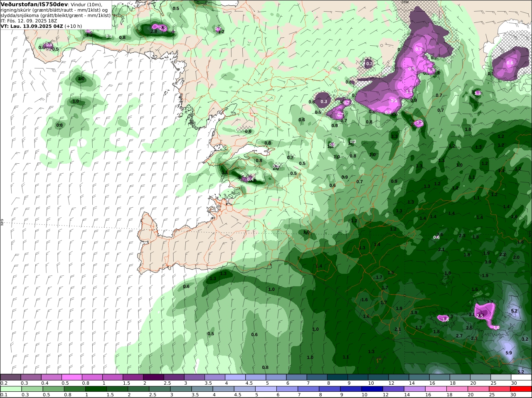532x398 pixels.
Task: Click the "64N" latitude label
Action: pyautogui.click(x=2, y=222)
